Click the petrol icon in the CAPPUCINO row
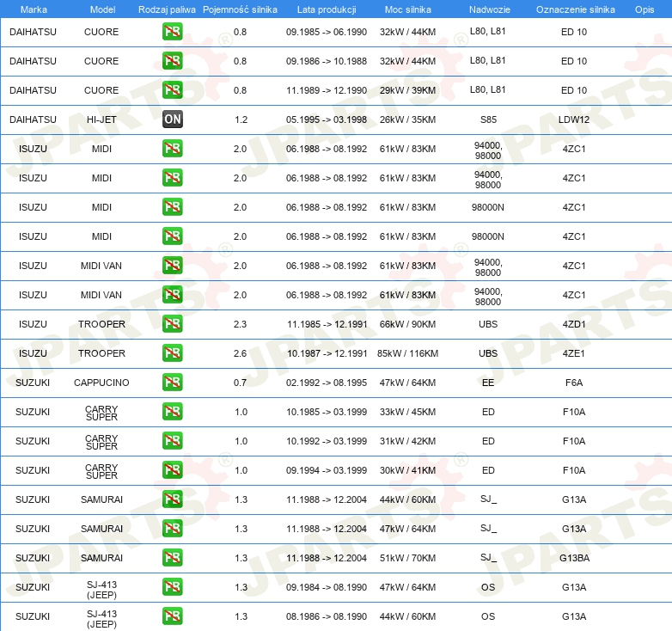This screenshot has height=631, width=672. [172, 382]
